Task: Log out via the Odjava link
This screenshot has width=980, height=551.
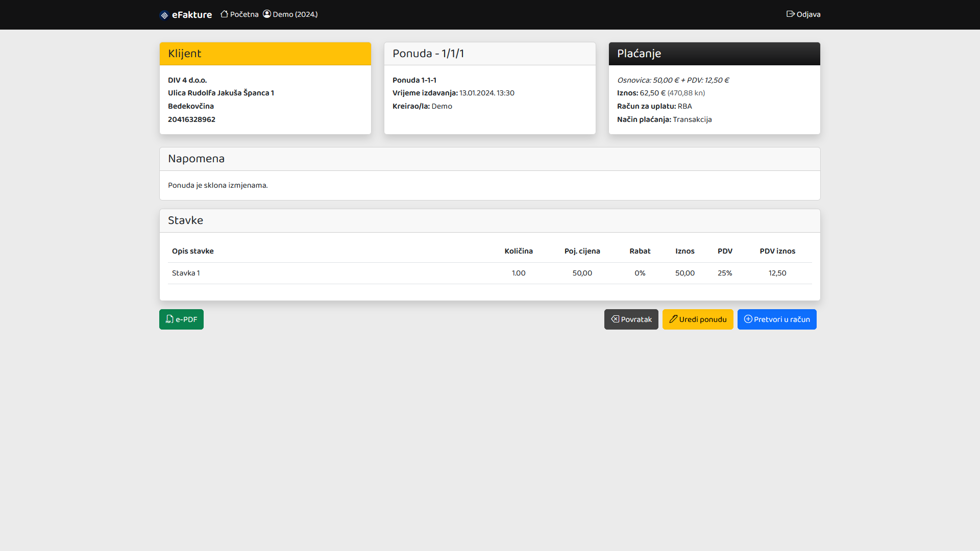Action: 808,14
